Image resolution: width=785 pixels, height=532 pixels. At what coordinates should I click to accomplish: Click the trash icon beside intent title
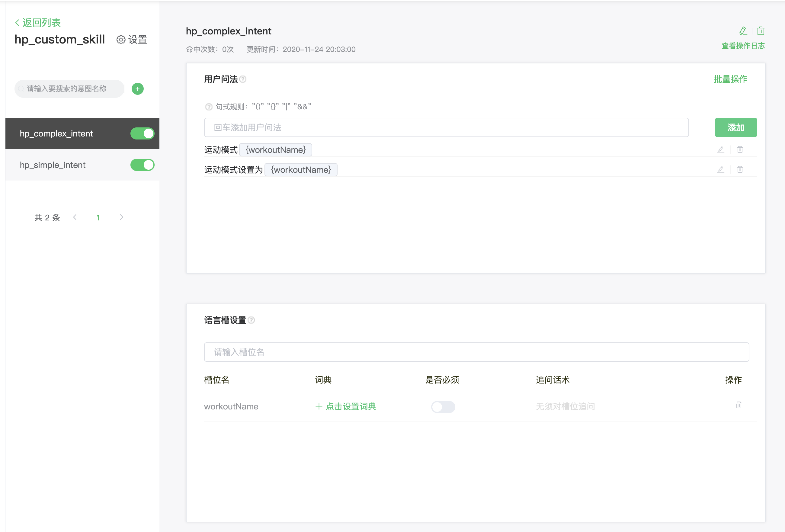(x=761, y=31)
